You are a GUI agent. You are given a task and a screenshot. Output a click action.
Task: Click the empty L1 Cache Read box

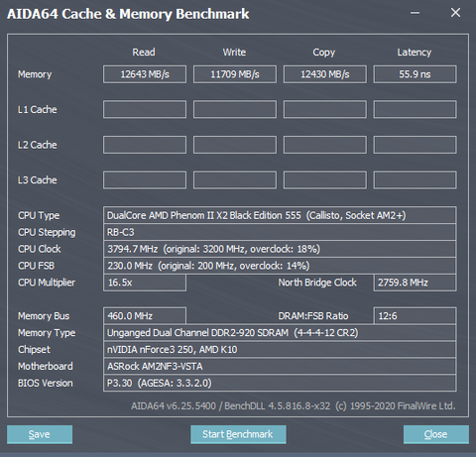point(145,109)
